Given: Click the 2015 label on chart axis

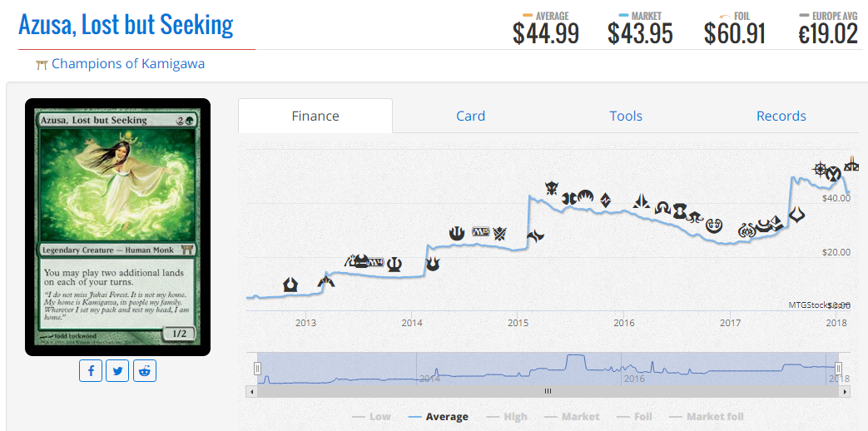Looking at the screenshot, I should [x=518, y=323].
